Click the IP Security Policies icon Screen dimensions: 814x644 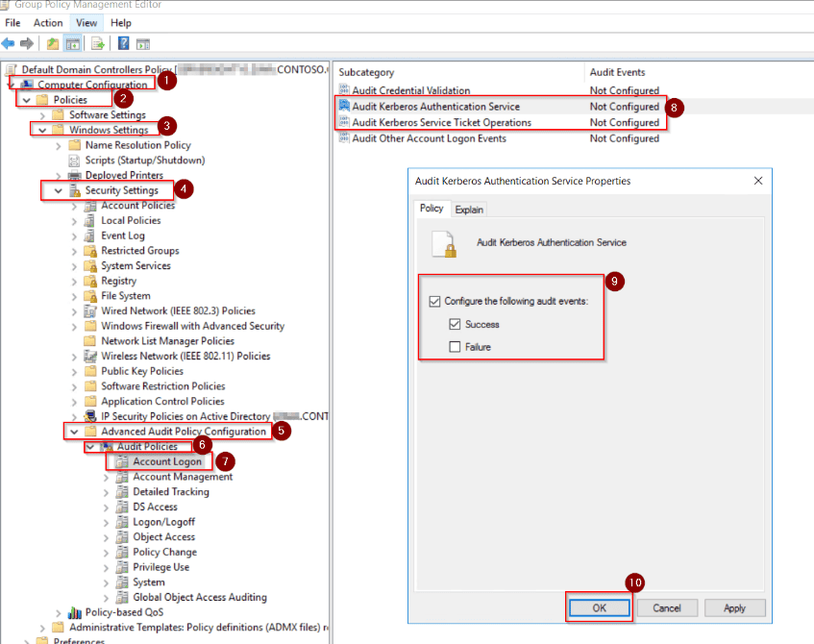(x=90, y=416)
